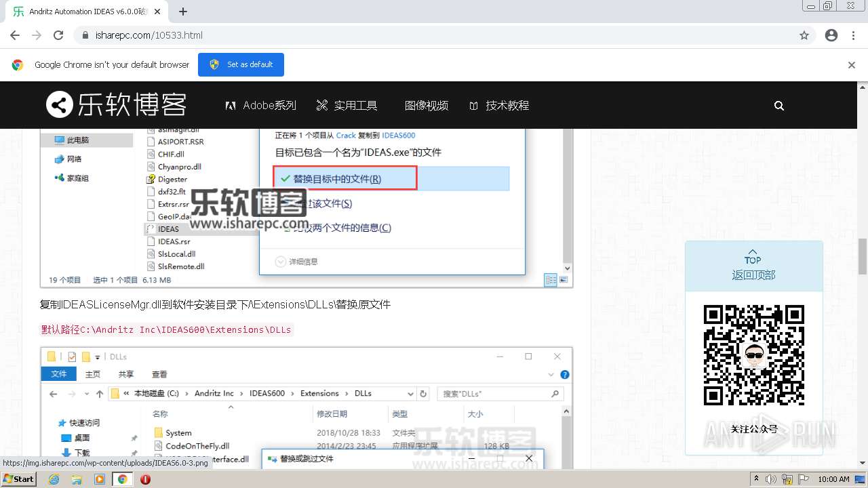This screenshot has width=868, height=488.
Task: Reload the current page
Action: pyautogui.click(x=58, y=35)
